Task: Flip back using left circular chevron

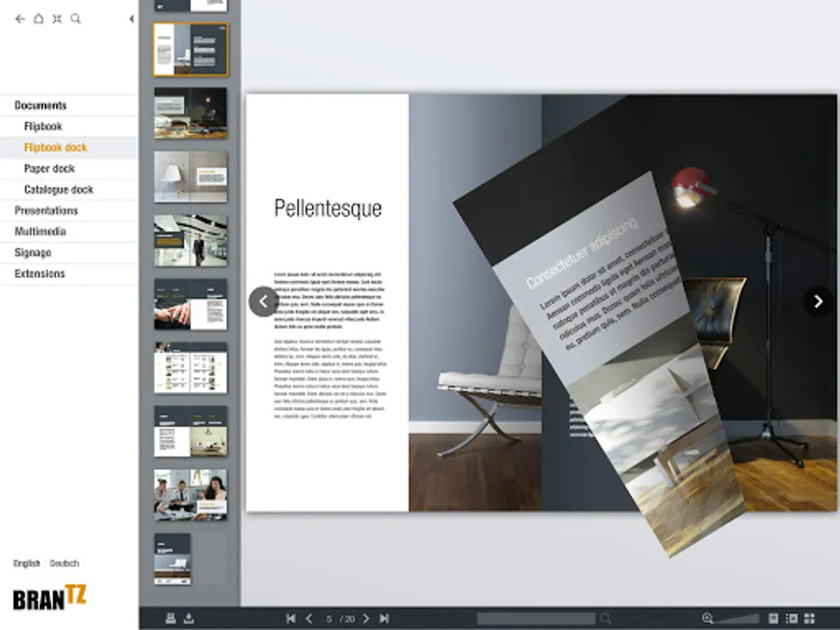Action: (x=263, y=302)
